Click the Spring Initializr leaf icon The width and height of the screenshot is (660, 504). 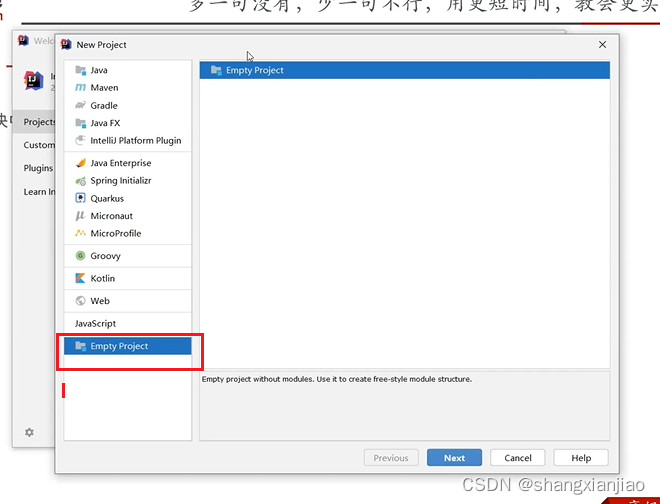(x=80, y=181)
